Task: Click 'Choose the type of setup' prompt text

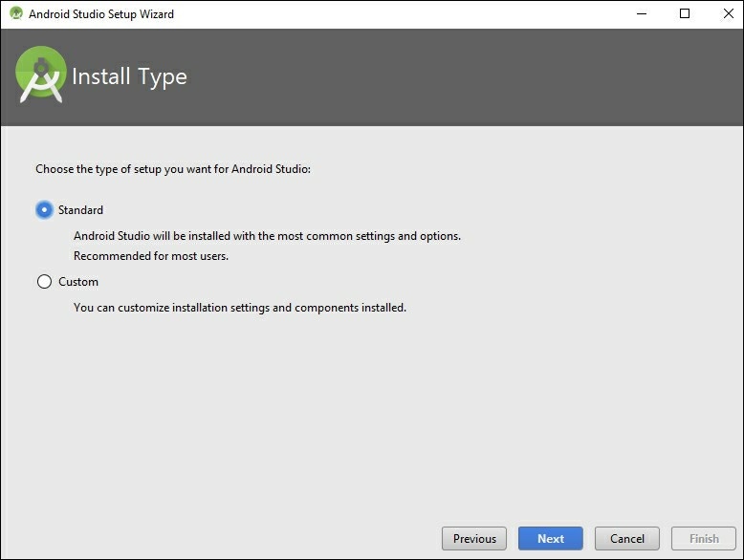Action: coord(173,169)
